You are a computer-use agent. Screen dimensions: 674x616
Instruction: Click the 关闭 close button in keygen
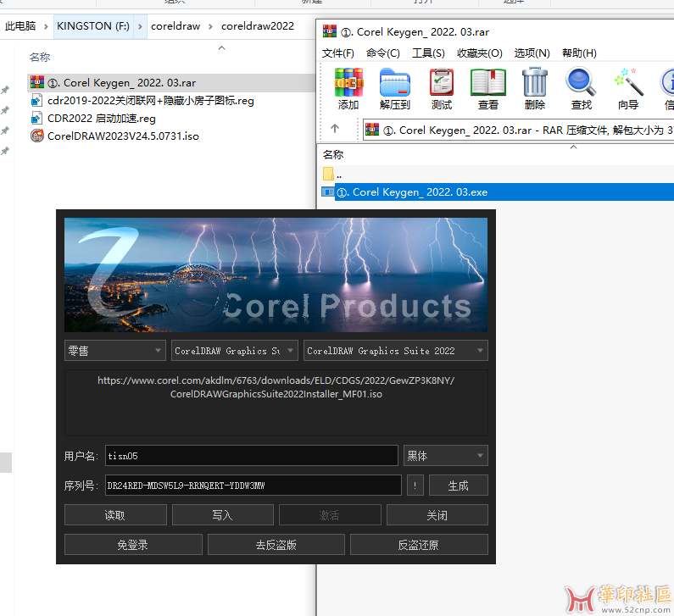tap(437, 514)
